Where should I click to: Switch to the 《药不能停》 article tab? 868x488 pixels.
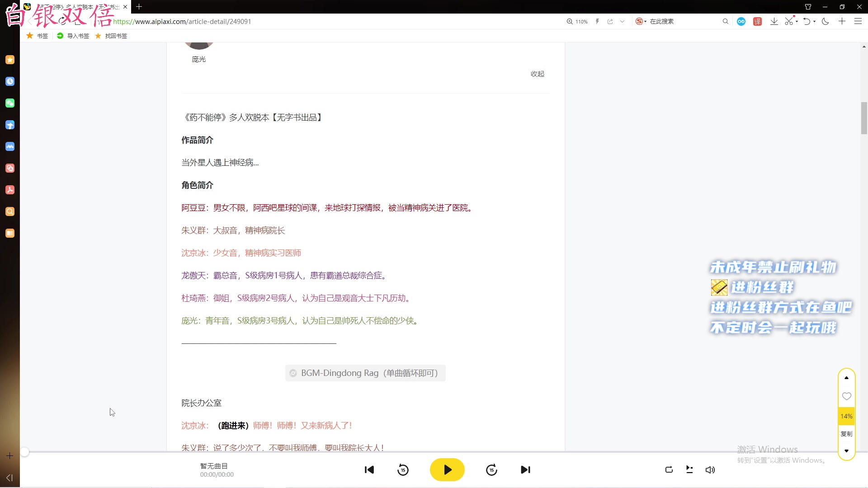pyautogui.click(x=72, y=7)
